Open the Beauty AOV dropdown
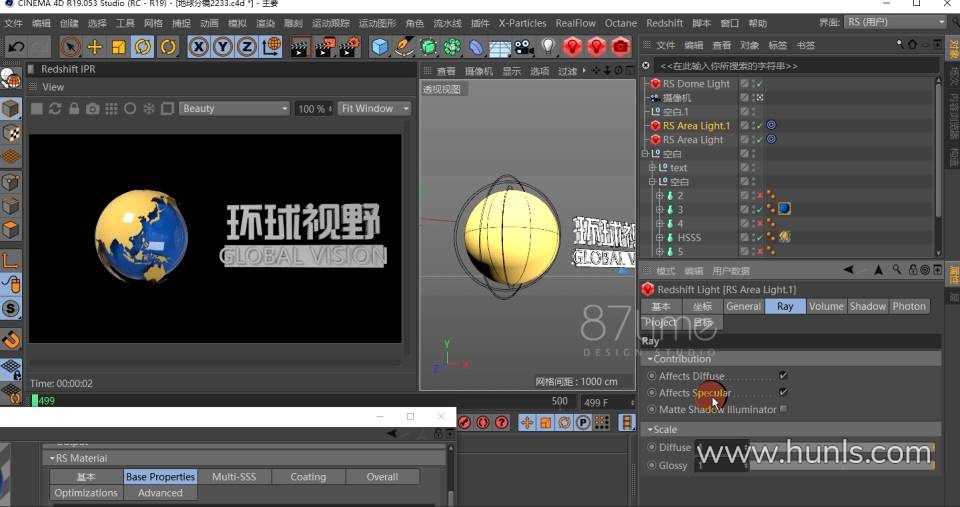This screenshot has width=960, height=507. [234, 108]
